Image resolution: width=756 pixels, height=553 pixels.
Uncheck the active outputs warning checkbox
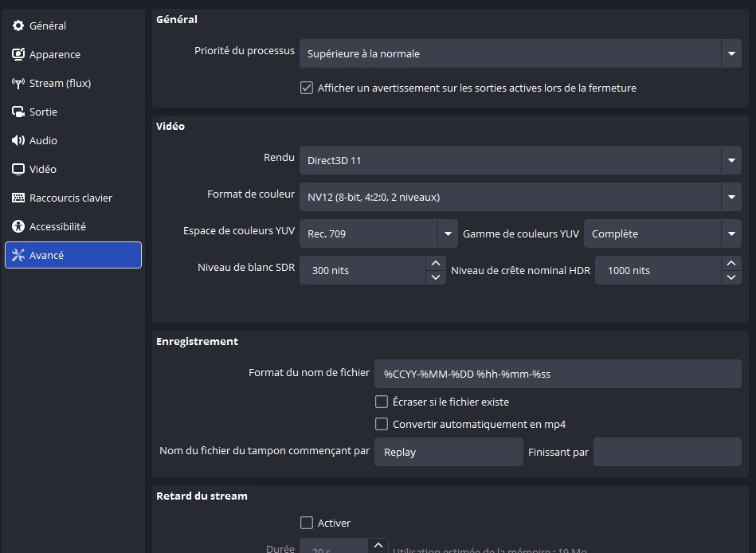(x=307, y=88)
